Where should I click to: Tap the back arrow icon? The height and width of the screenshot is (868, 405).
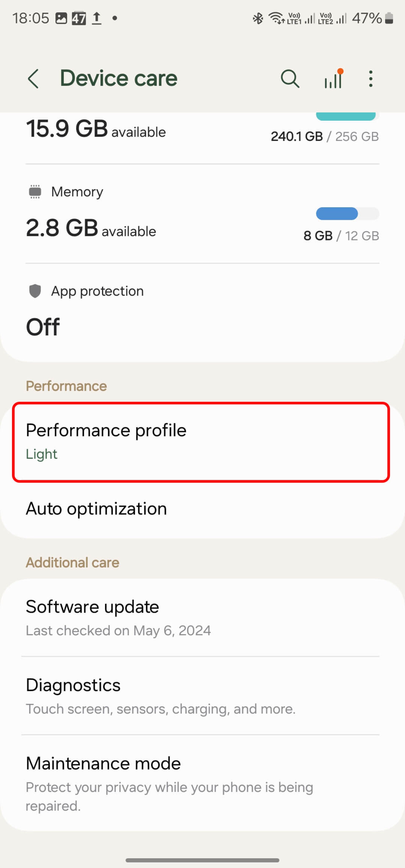coord(33,79)
